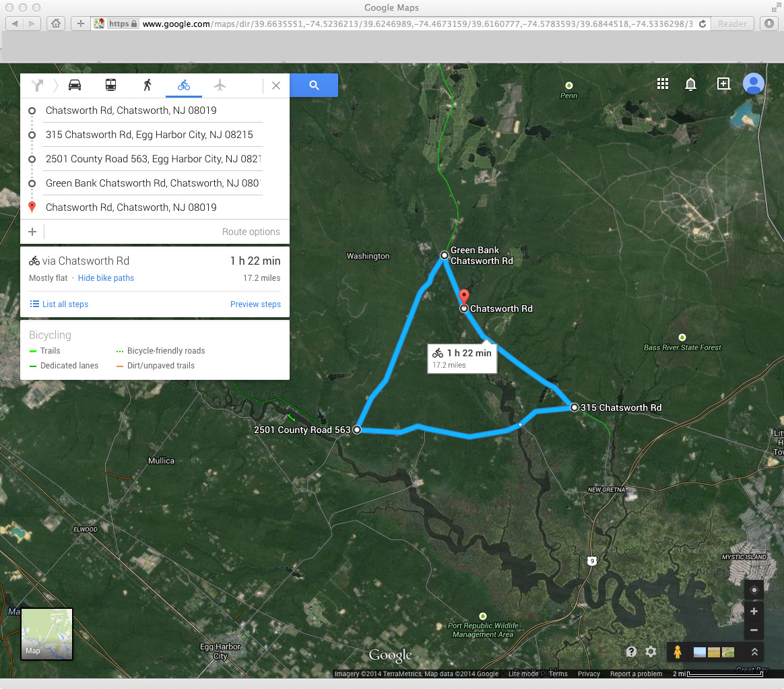This screenshot has height=689, width=784.
Task: Expand List all steps
Action: [x=59, y=304]
